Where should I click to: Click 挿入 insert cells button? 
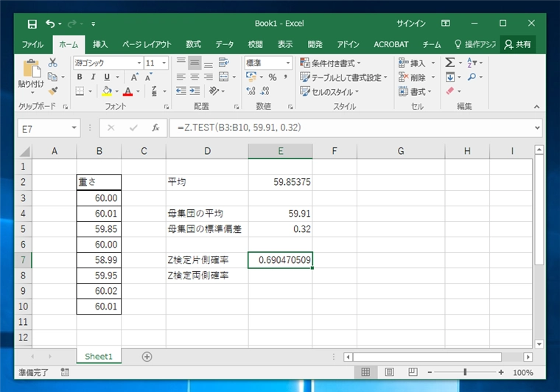point(412,63)
